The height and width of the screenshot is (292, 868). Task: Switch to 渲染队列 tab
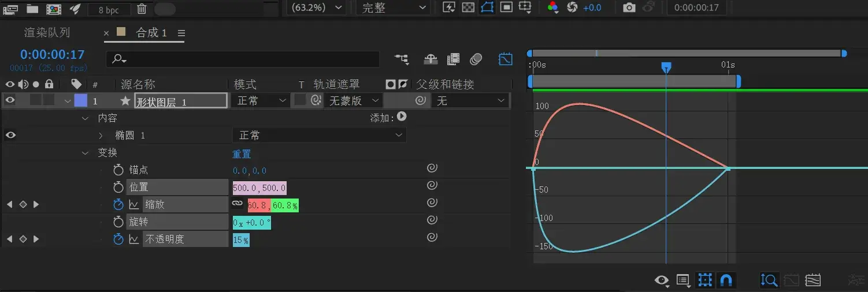[x=47, y=33]
